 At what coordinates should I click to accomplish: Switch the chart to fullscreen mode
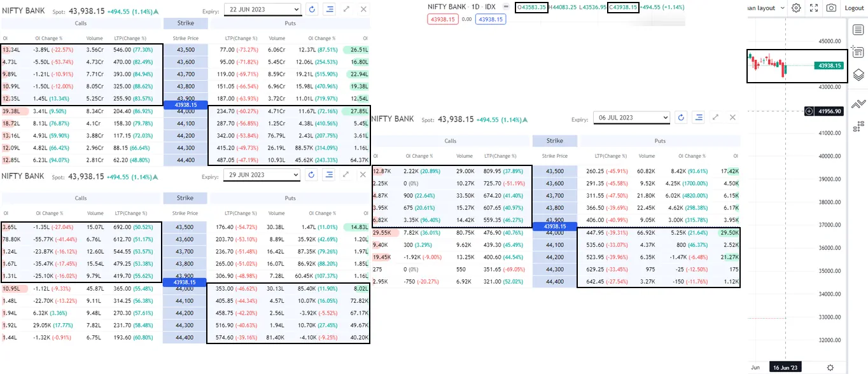(814, 8)
